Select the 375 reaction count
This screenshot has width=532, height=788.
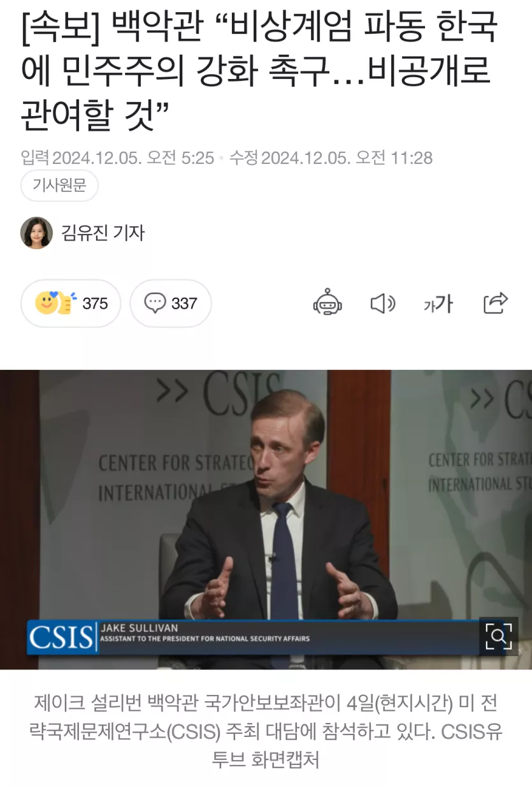[x=95, y=303]
